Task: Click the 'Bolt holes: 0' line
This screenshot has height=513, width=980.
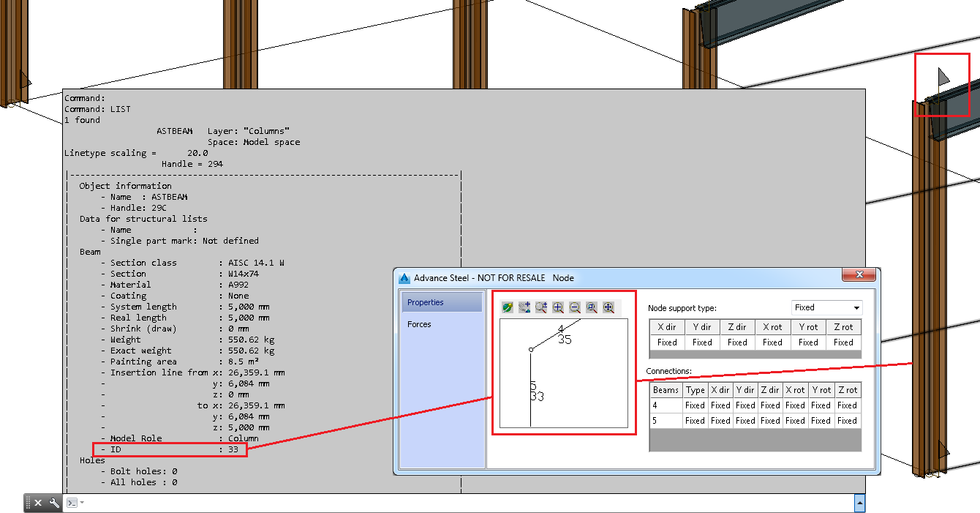Action: (x=138, y=471)
